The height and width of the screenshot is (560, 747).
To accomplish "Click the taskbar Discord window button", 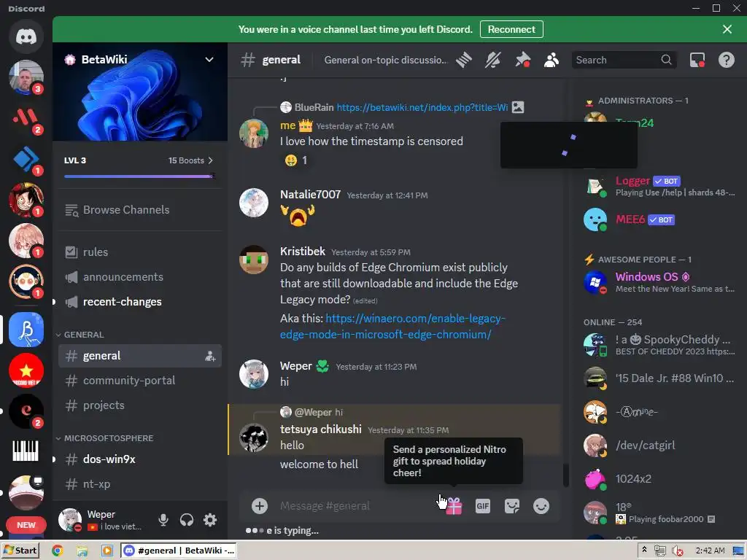I will 179,551.
